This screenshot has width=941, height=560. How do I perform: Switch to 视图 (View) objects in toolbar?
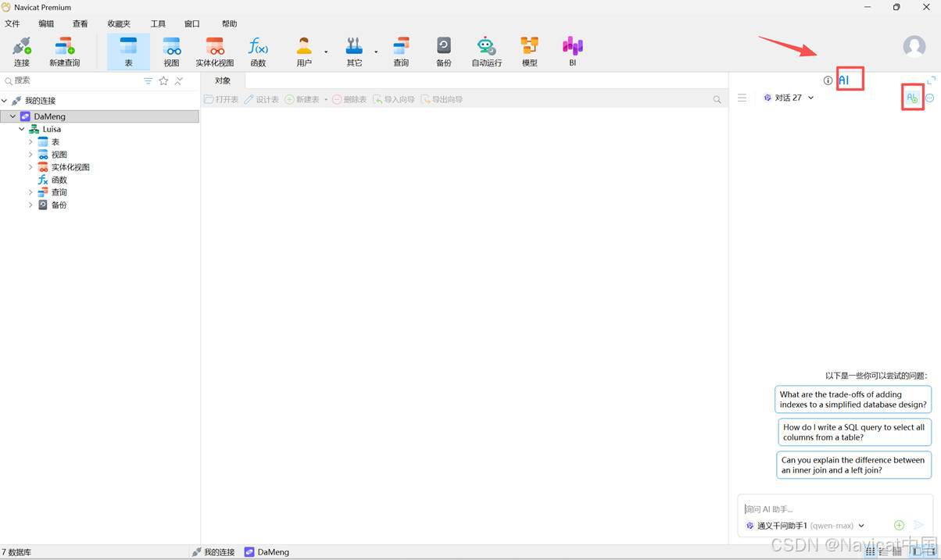pos(171,52)
